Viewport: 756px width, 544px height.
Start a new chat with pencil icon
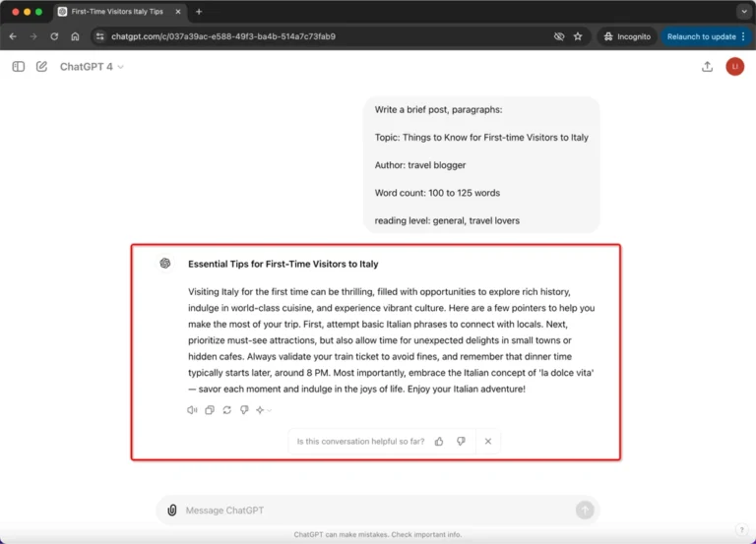(42, 67)
